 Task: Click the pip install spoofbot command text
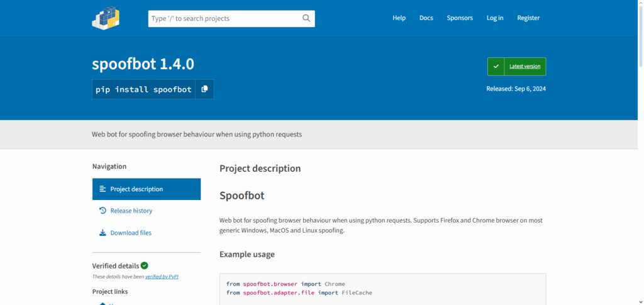(143, 89)
